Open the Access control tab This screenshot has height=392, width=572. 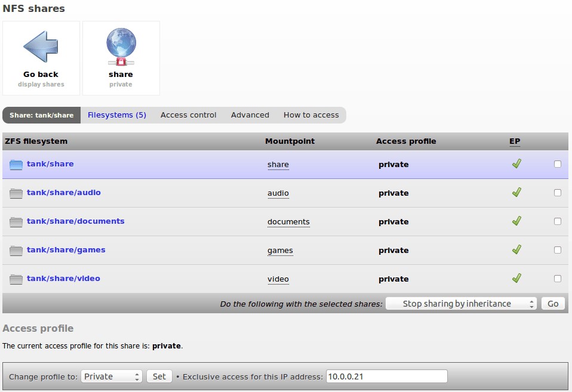(188, 115)
